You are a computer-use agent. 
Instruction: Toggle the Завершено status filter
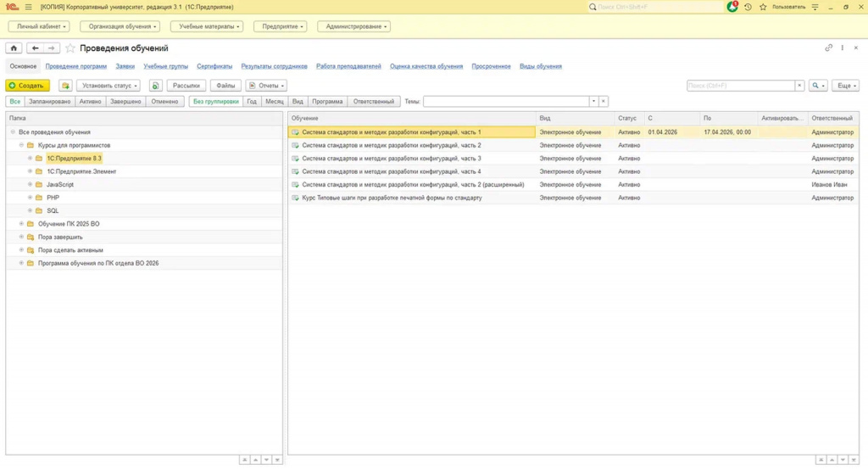pyautogui.click(x=125, y=102)
